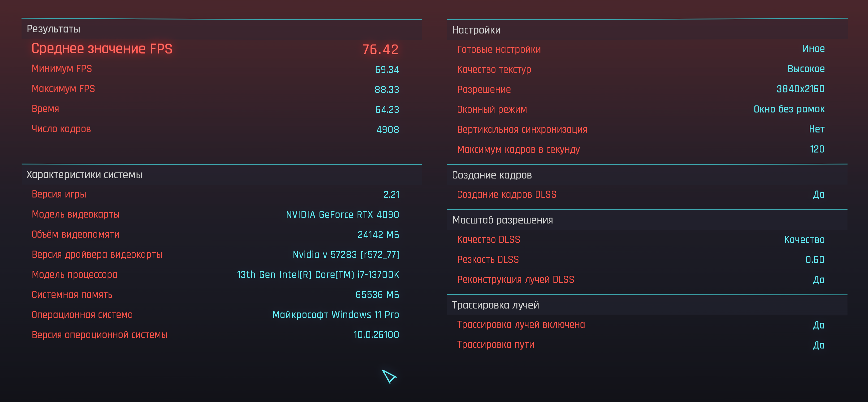
Task: Click Модель видеокарты NVIDIA GeForce RTX 4090
Action: click(342, 215)
